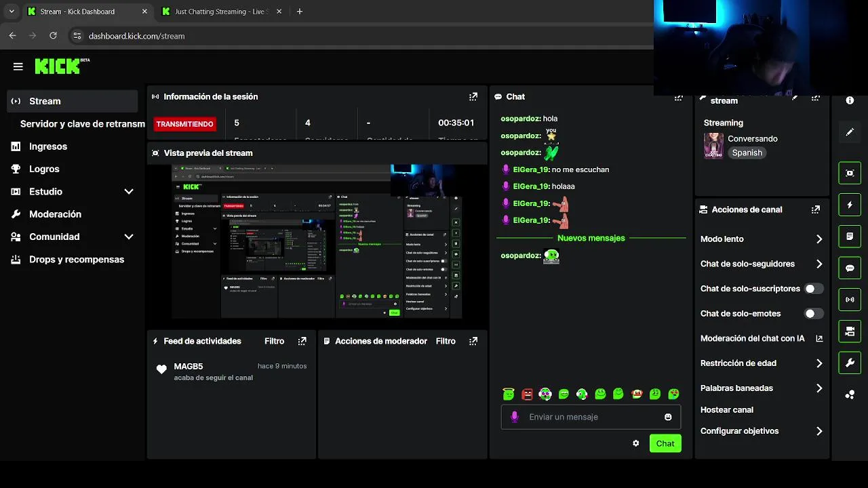Viewport: 868px width, 488px height.
Task: Click username osopardoz on 'hola' message
Action: coord(521,119)
